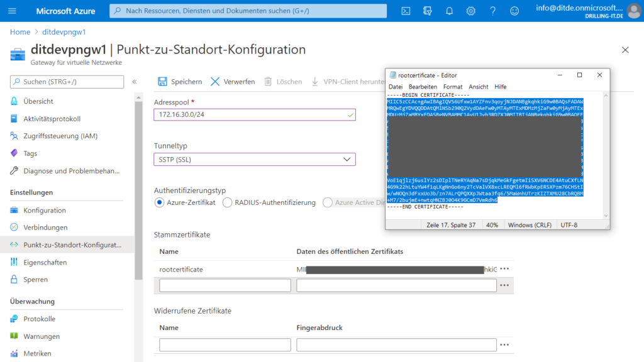The width and height of the screenshot is (644, 362).
Task: Select Punkt-zu-Standort-Konfiguration icon in sidebar
Action: [x=14, y=244]
